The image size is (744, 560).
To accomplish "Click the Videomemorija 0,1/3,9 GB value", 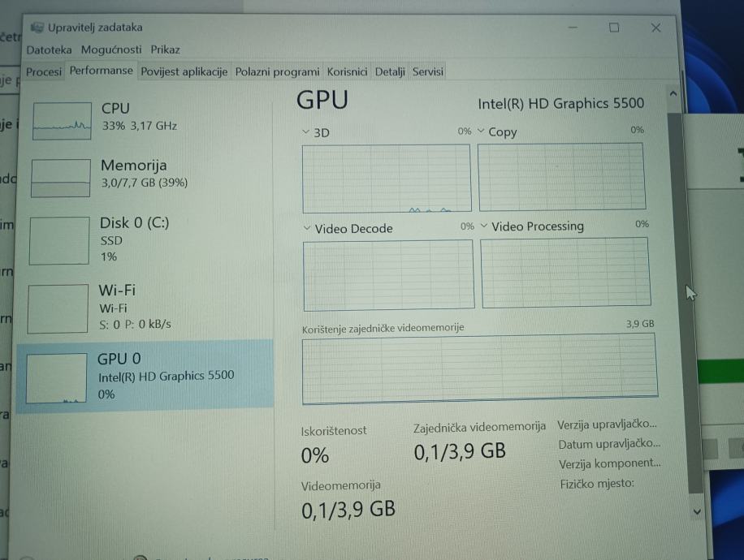I will (348, 509).
